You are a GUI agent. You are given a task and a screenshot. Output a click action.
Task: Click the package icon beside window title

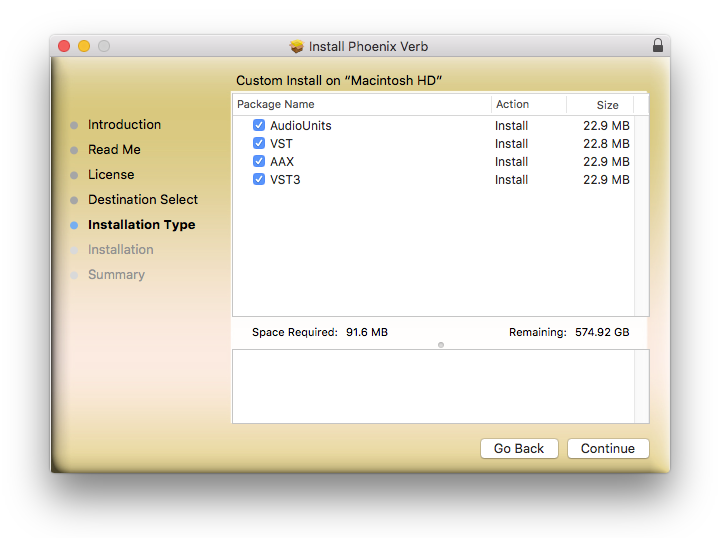296,46
